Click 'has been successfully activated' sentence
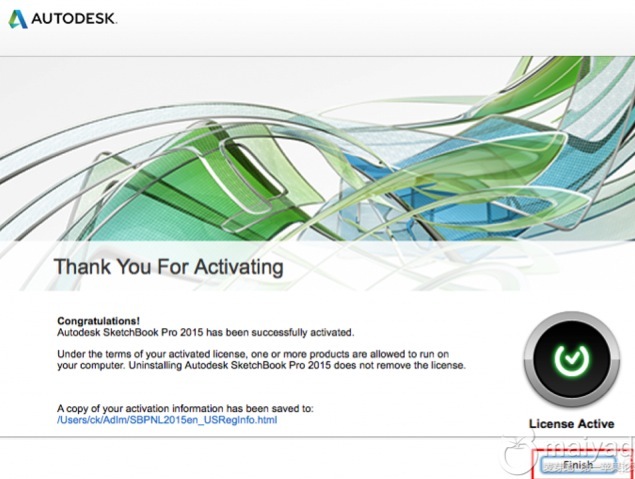Viewport: 635px width, 479px height. 206,333
